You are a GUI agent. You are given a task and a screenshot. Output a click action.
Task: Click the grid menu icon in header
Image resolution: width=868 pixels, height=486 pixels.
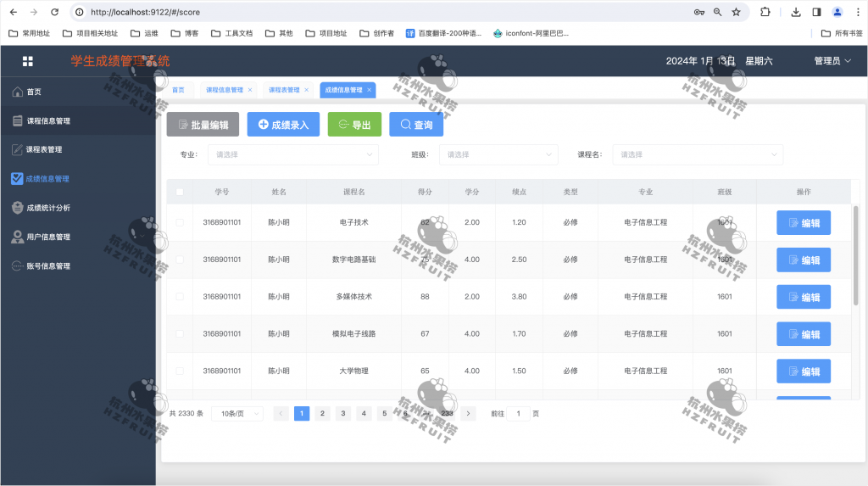tap(28, 61)
